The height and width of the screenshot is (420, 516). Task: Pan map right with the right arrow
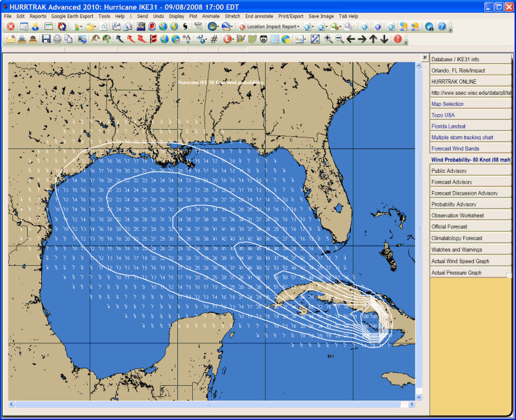362,39
